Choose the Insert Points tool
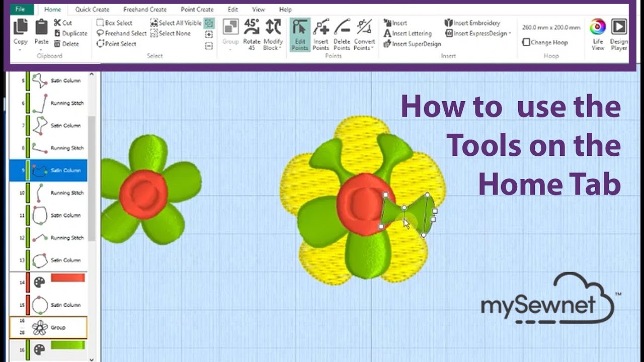Viewport: 644px width, 362px height. [320, 34]
